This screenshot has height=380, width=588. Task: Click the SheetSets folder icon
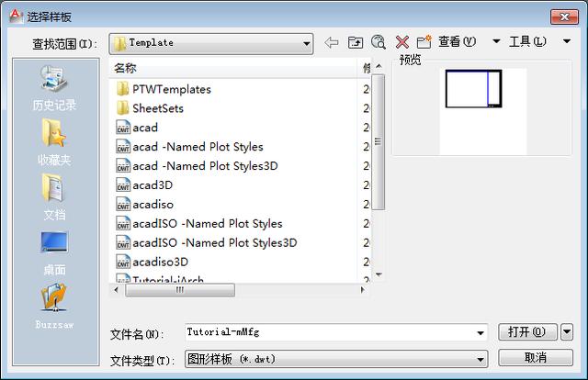point(123,108)
